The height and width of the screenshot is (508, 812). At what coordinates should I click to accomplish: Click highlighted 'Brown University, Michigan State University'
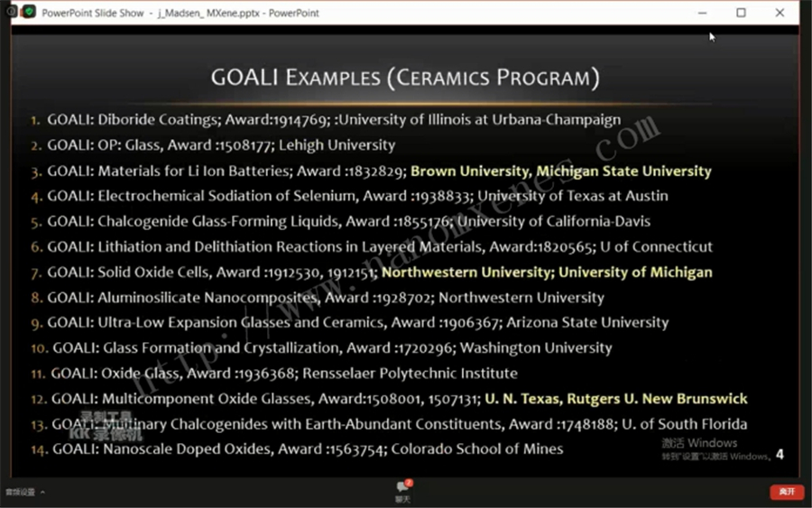coord(561,171)
